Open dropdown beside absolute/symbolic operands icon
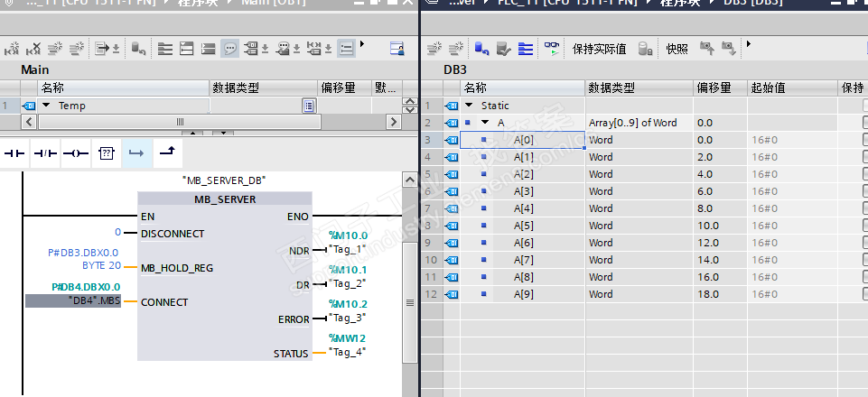Viewport: 868px width, 397px height. tap(265, 50)
